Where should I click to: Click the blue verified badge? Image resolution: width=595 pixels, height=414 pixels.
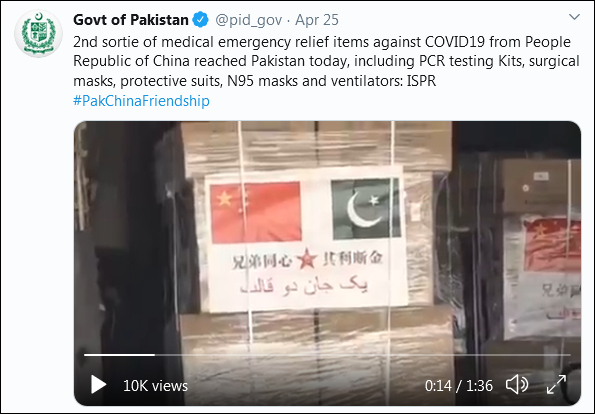(x=200, y=20)
